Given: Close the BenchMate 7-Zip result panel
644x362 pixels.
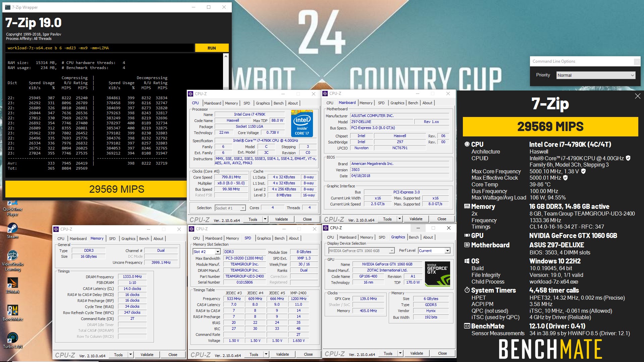Looking at the screenshot, I should pos(637,96).
